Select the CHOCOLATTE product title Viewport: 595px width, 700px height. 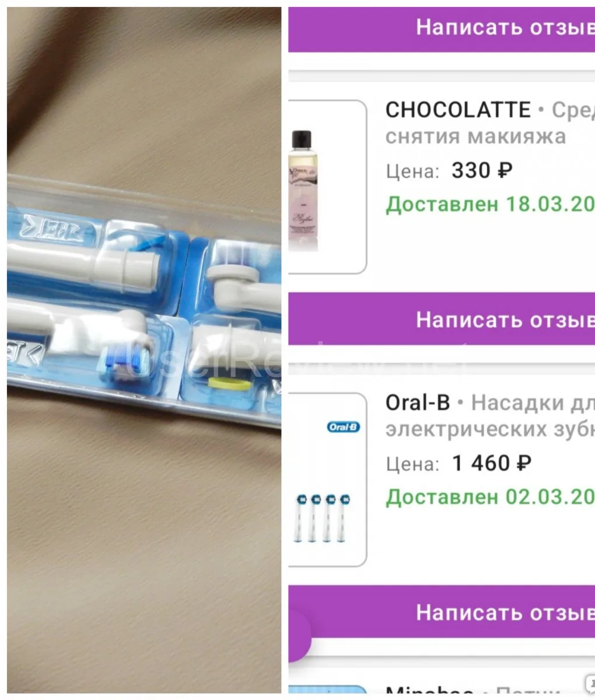458,110
